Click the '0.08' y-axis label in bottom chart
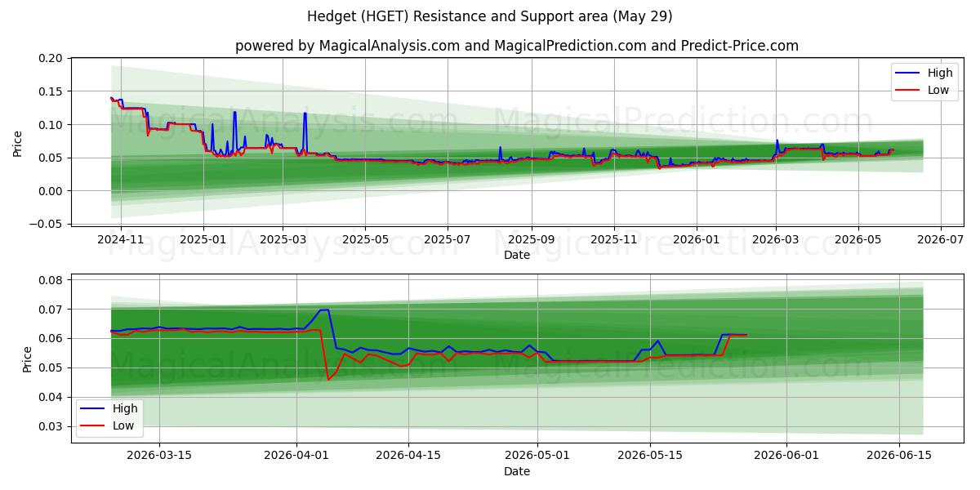This screenshot has height=490, width=980. (50, 280)
